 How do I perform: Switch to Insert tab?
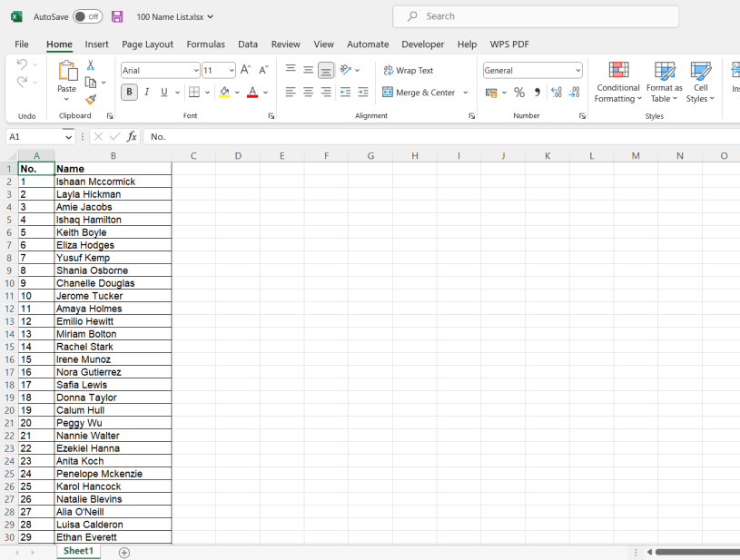click(x=97, y=44)
